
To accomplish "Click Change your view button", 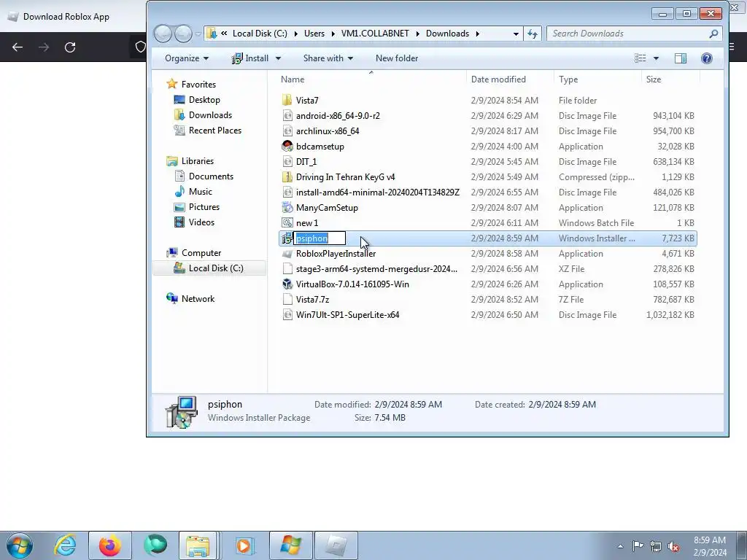I will (x=640, y=58).
